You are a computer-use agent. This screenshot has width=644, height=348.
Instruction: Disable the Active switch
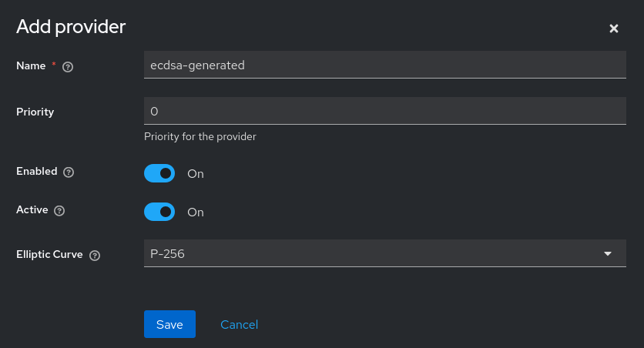(159, 212)
